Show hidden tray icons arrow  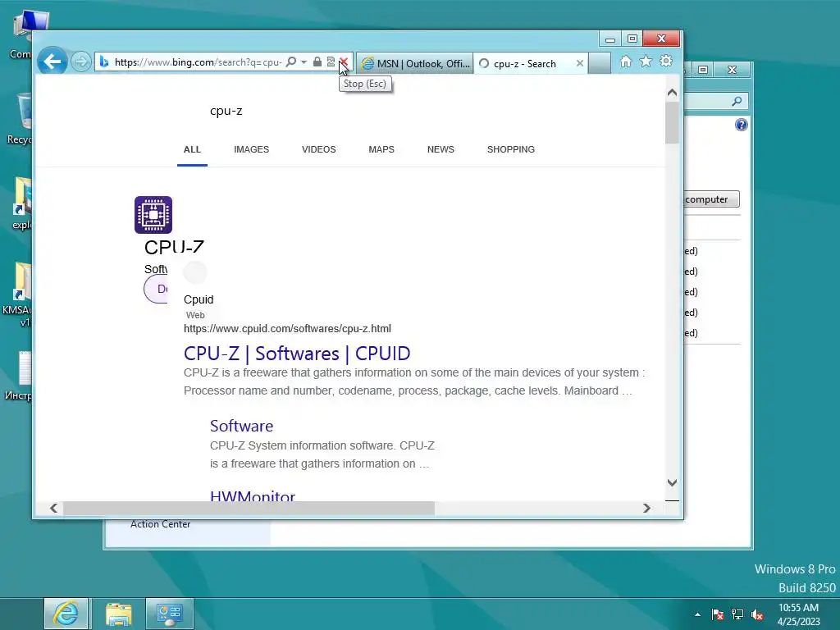pos(697,614)
